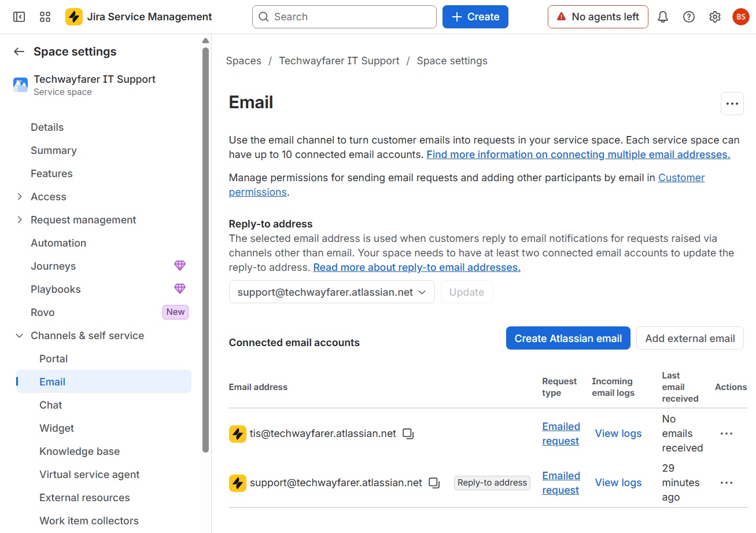
Task: Click Techwayfarer IT Support breadcrumb
Action: click(339, 61)
